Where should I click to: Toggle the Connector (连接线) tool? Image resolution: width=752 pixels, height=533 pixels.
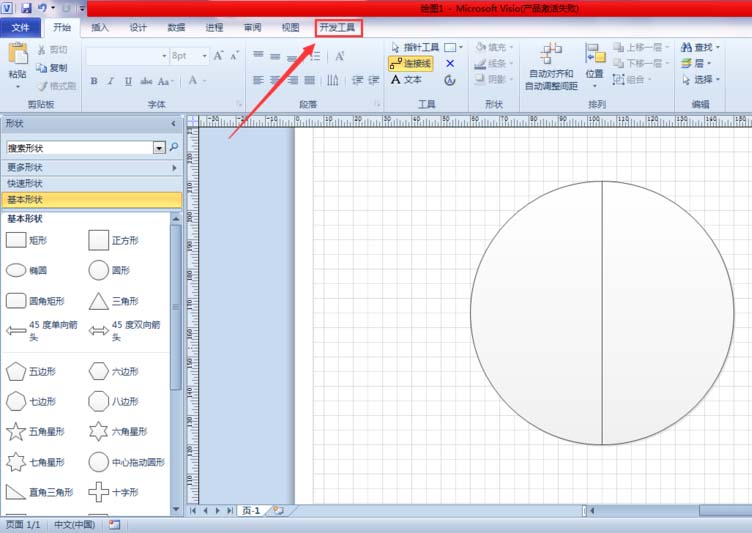411,63
